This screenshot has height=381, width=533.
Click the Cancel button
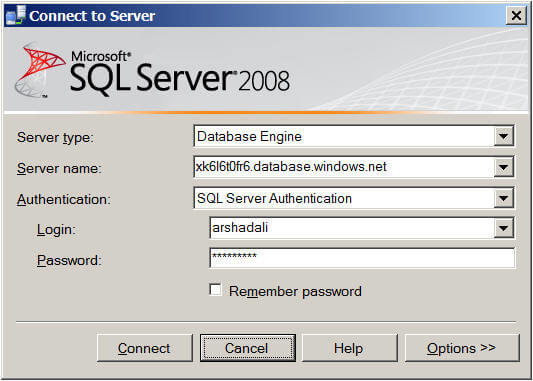tap(247, 348)
